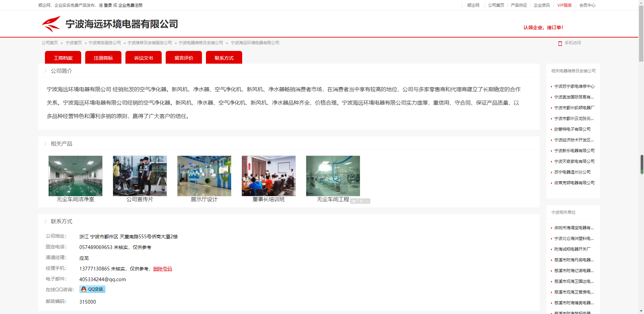Open 慈溪市观海卫营房电... in sidebar
The width and height of the screenshot is (644, 314).
tap(574, 292)
